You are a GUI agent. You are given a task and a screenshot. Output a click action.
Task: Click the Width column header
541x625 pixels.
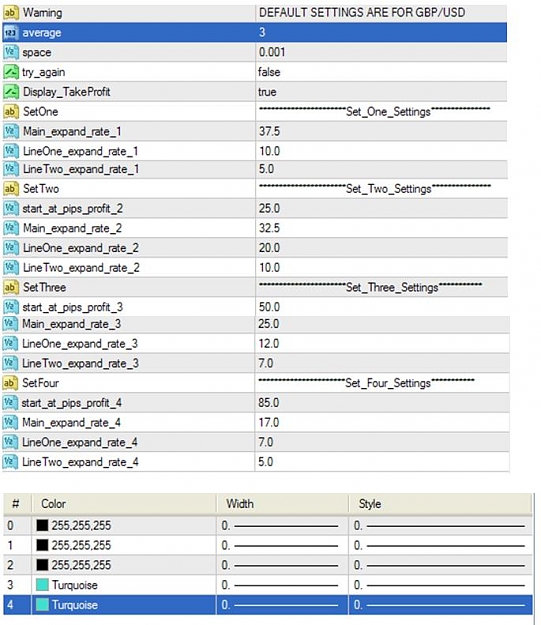[283, 504]
